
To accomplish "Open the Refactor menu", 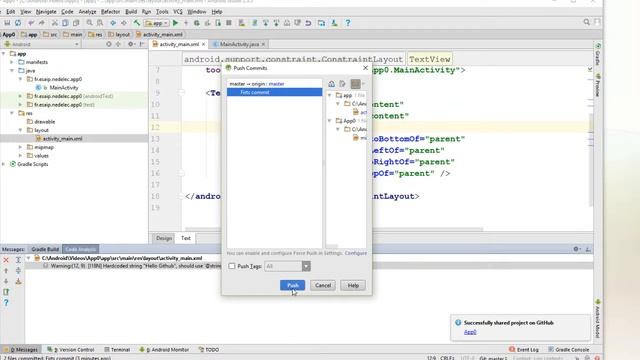I will [110, 12].
